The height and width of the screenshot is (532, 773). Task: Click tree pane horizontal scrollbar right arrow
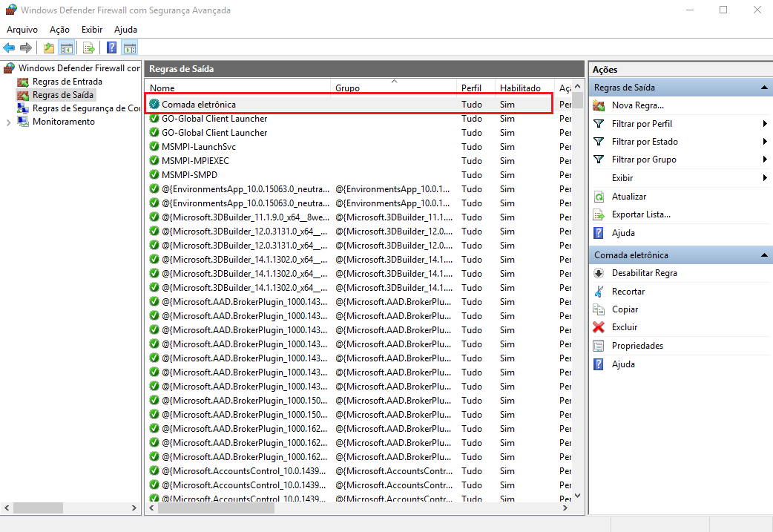pyautogui.click(x=134, y=508)
